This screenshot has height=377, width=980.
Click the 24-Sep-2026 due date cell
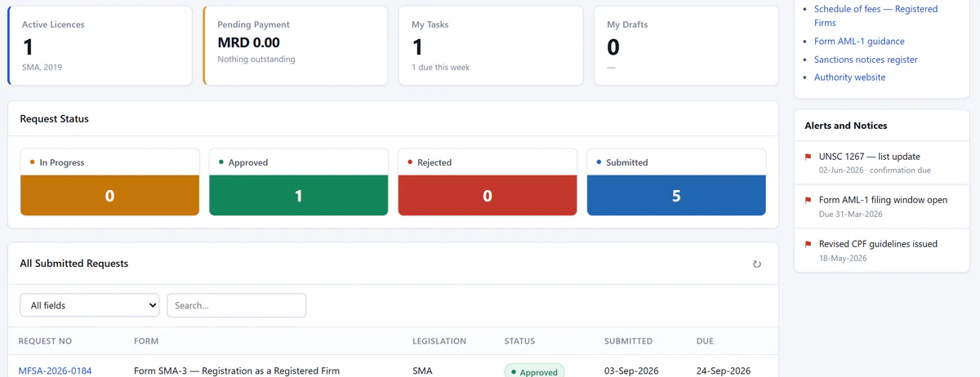(x=724, y=371)
